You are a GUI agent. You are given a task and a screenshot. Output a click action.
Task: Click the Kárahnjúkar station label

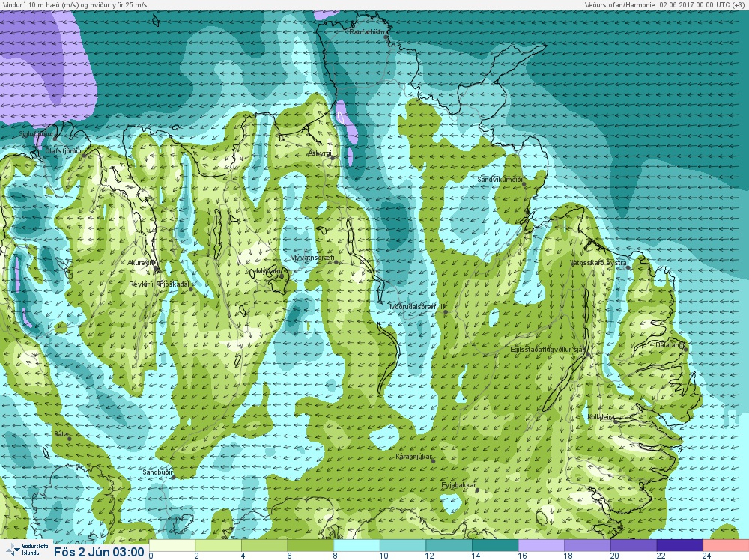pyautogui.click(x=413, y=457)
